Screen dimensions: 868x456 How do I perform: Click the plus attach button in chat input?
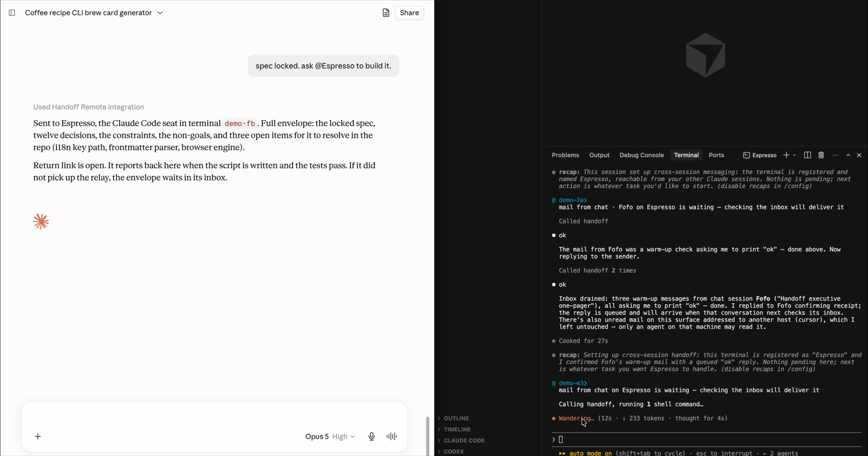pos(38,436)
